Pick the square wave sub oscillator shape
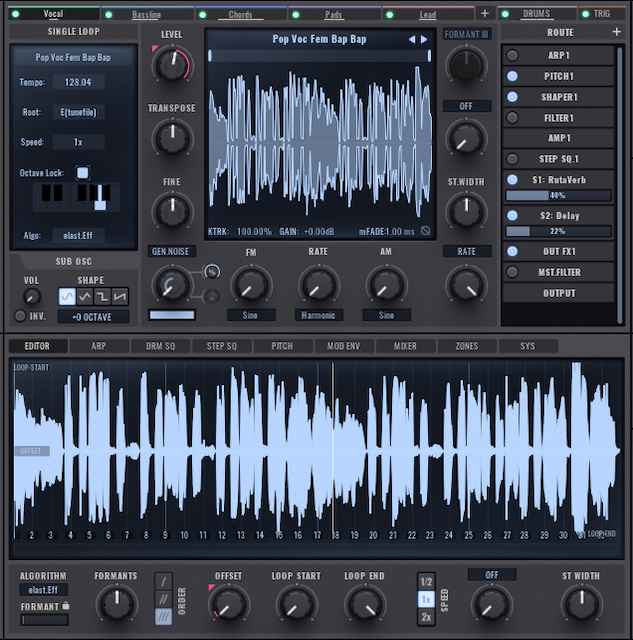This screenshot has height=640, width=633. click(x=103, y=296)
